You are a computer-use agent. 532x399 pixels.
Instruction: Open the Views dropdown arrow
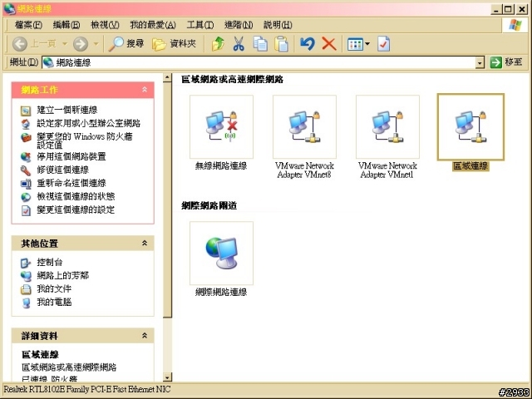[x=367, y=44]
